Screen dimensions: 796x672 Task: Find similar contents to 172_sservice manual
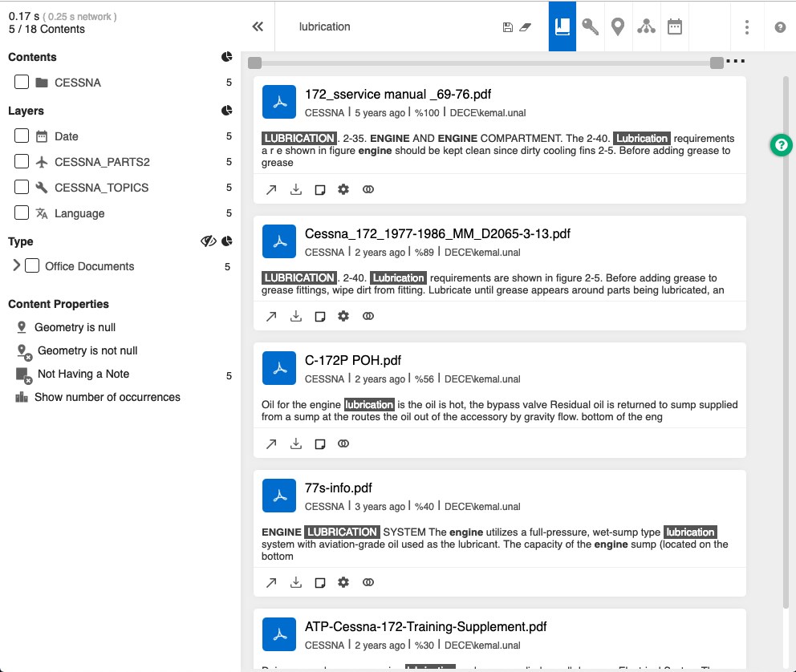tap(368, 190)
